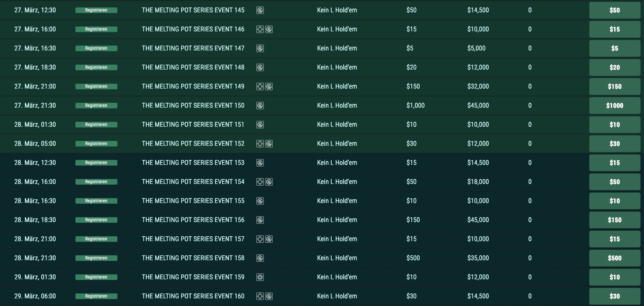644x306 pixels.
Task: Hit the $500 buy-in button for Event 158
Action: click(614, 258)
